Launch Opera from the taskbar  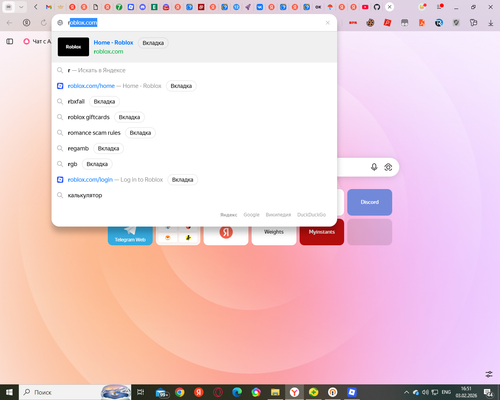(x=218, y=392)
